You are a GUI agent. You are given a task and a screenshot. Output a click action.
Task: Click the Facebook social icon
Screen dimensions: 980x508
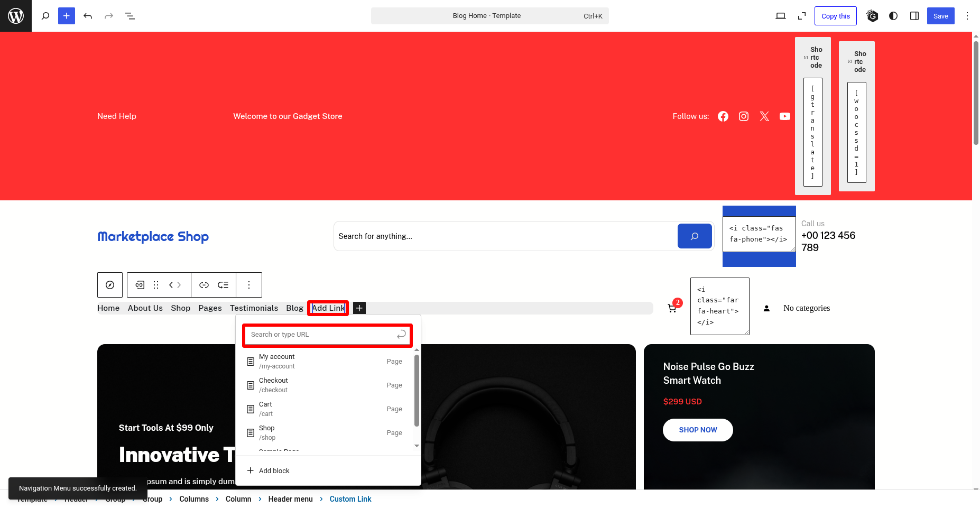click(723, 116)
